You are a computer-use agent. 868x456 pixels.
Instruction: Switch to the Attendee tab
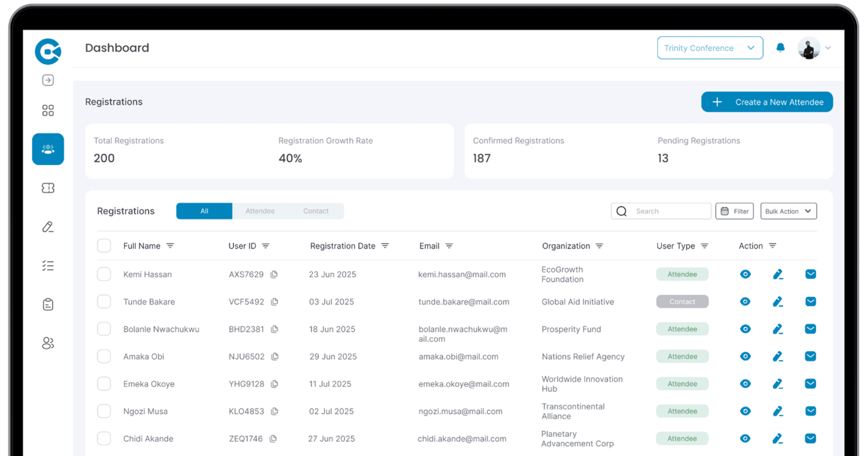(260, 211)
